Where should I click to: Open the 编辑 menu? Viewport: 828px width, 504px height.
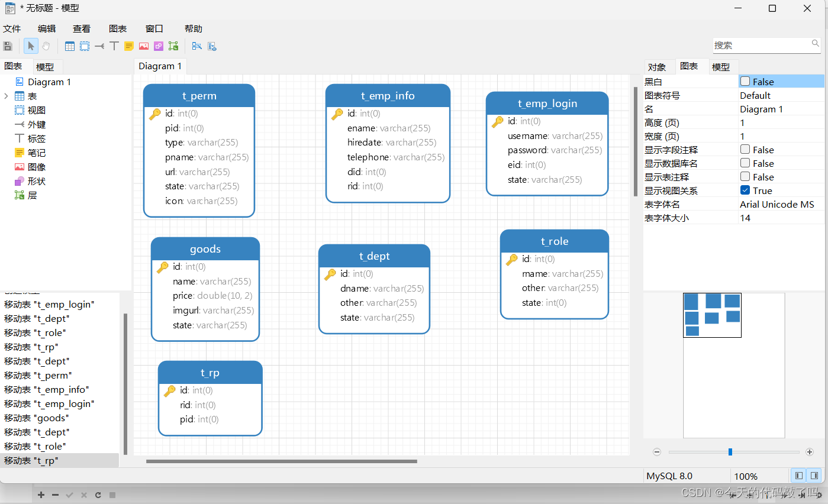click(x=47, y=28)
